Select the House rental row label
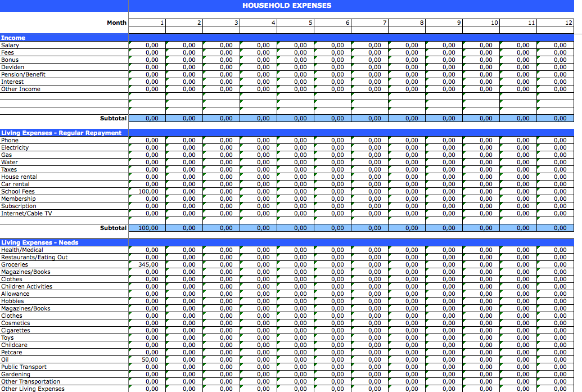The width and height of the screenshot is (582, 392). coord(19,177)
